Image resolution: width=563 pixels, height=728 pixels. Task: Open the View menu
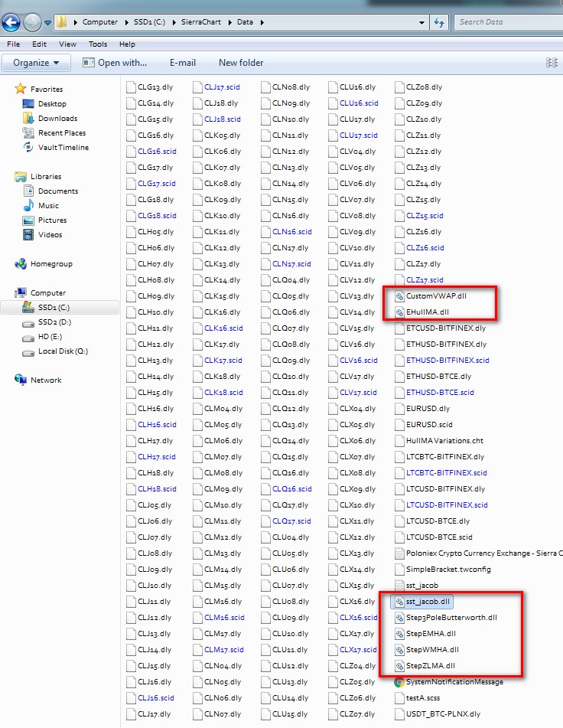tap(68, 44)
